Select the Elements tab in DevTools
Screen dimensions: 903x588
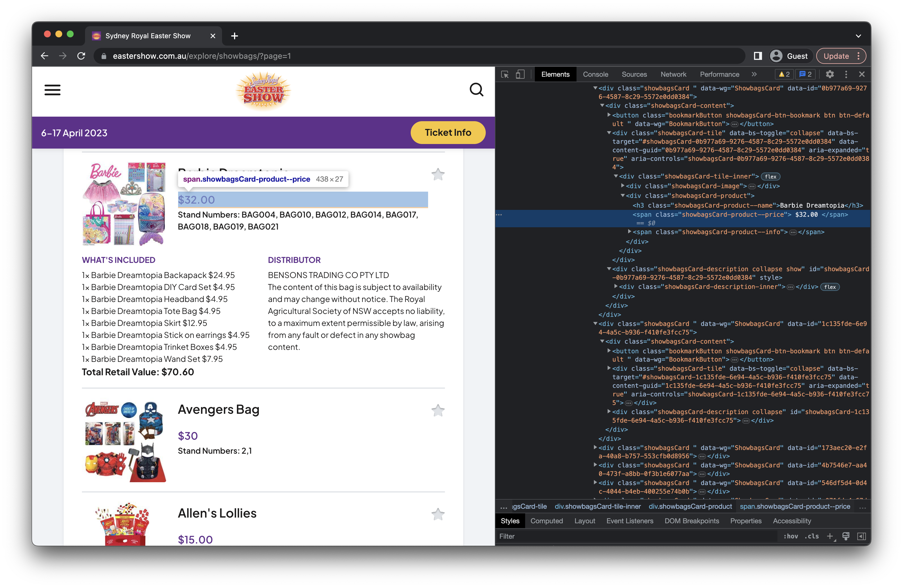click(555, 74)
